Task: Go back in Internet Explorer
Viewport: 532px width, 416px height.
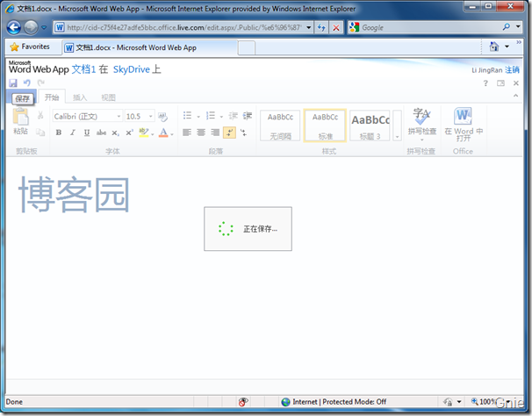Action: click(14, 27)
